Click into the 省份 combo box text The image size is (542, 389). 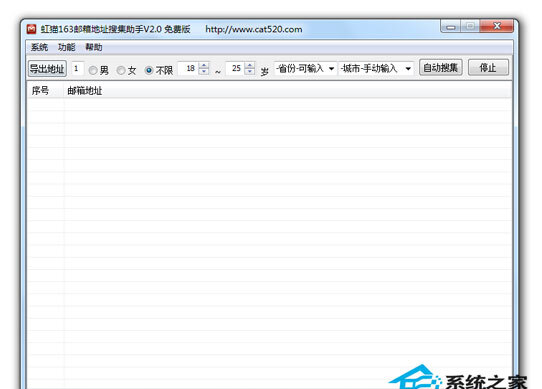tap(300, 69)
